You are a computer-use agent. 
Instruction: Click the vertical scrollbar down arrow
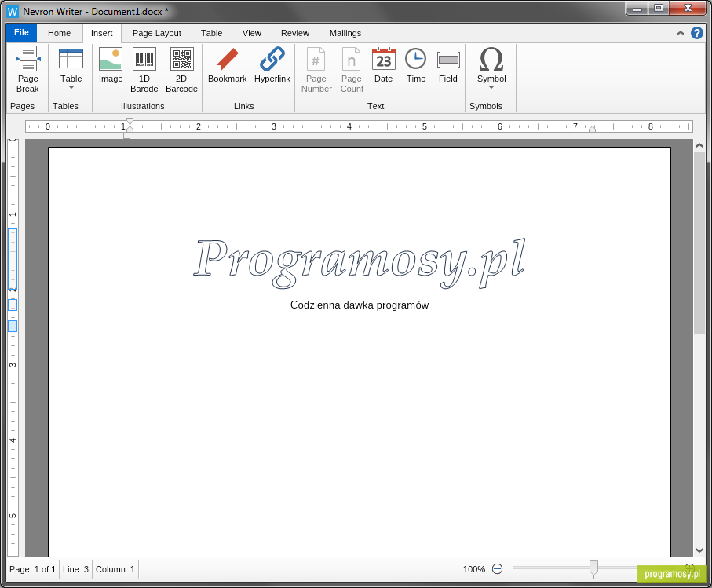[x=699, y=550]
